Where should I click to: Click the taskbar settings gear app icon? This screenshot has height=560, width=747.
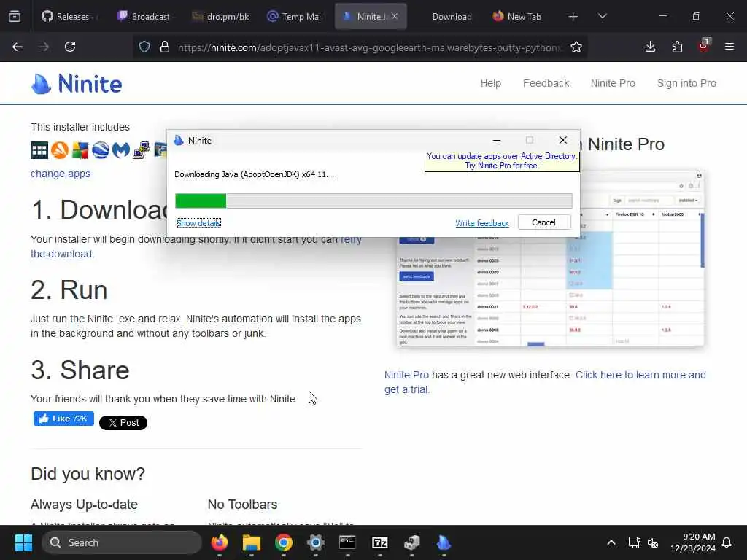point(315,542)
